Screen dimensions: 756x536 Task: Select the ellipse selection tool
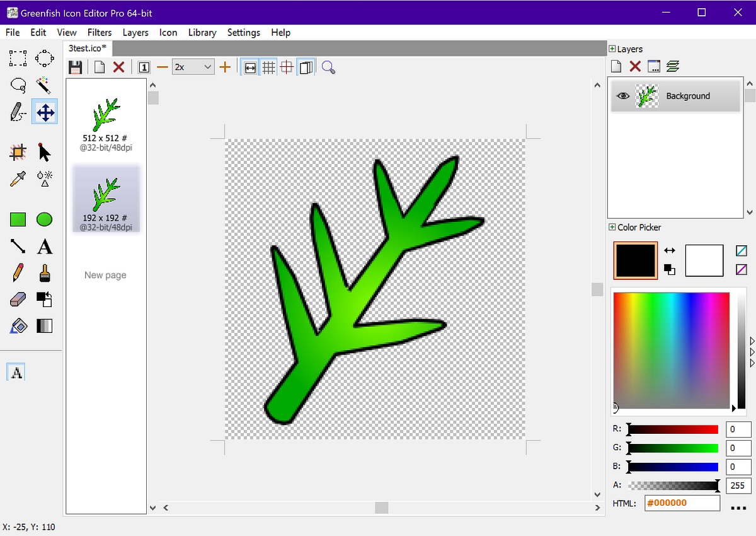click(44, 59)
